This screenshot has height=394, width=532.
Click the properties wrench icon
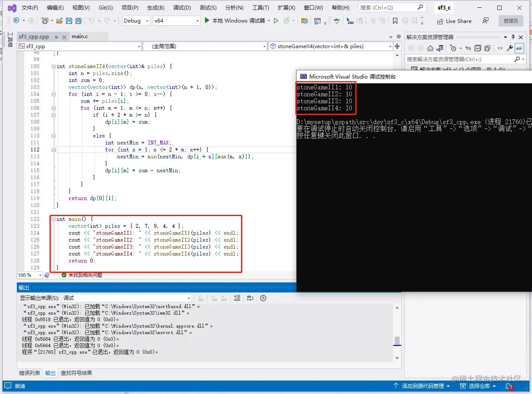(510, 48)
